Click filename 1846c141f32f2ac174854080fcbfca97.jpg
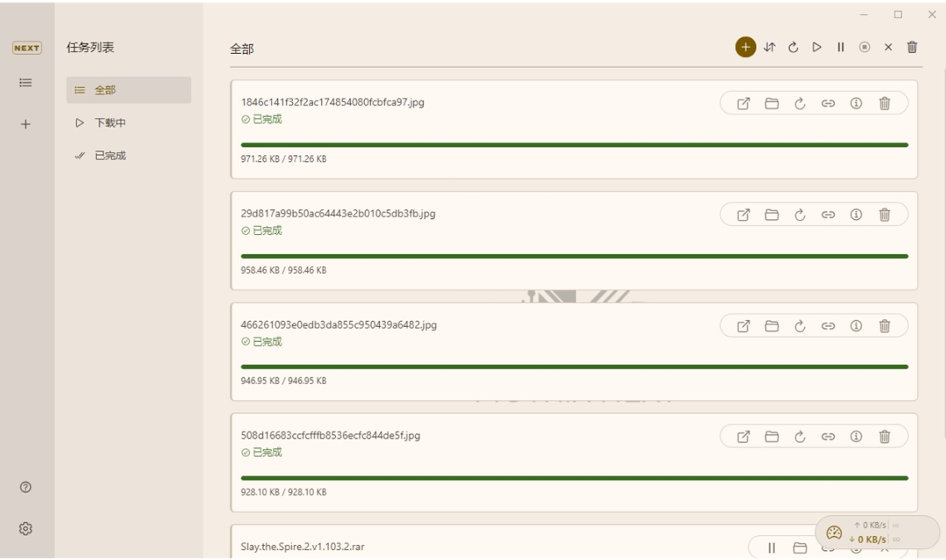This screenshot has width=946, height=560. 333,102
